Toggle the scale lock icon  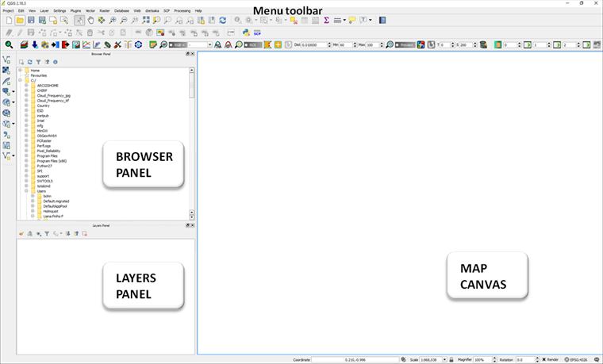(x=450, y=359)
